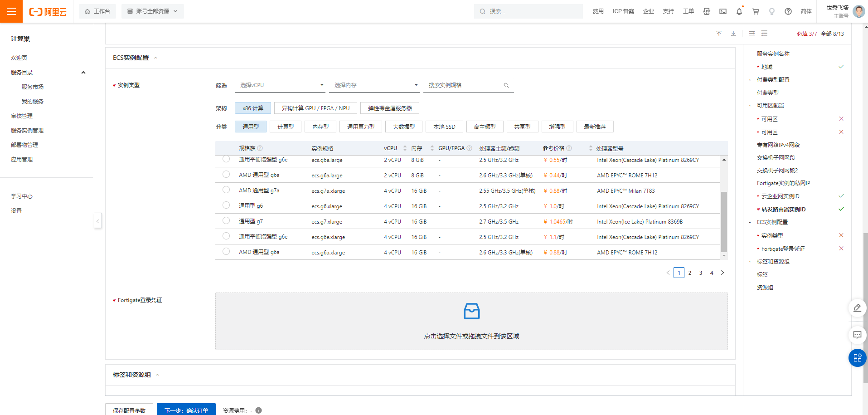The height and width of the screenshot is (415, 868).
Task: Click the user avatar picture
Action: (x=858, y=11)
